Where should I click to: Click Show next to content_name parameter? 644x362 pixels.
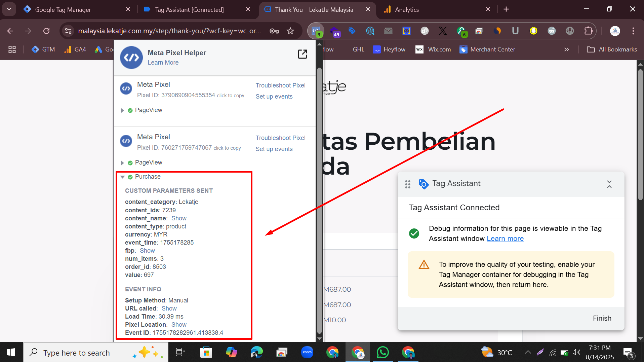pyautogui.click(x=179, y=218)
